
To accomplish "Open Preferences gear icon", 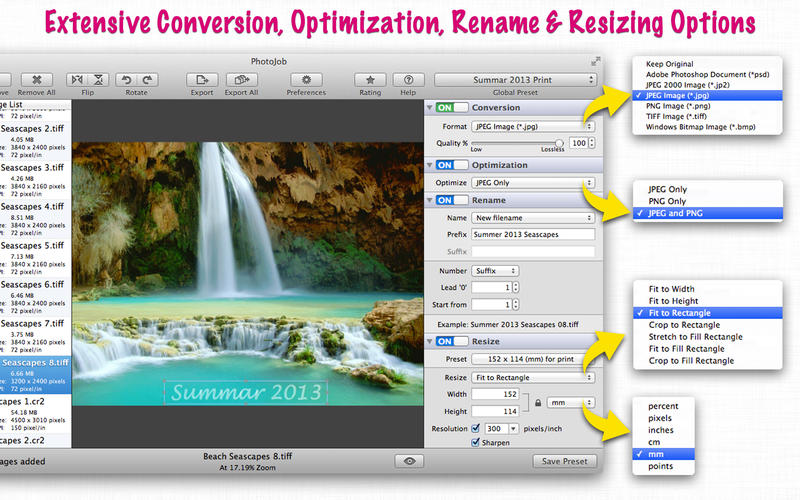I will pyautogui.click(x=306, y=80).
